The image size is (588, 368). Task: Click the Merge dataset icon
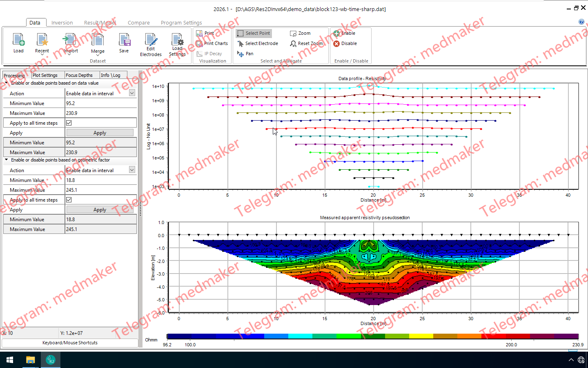tap(98, 40)
